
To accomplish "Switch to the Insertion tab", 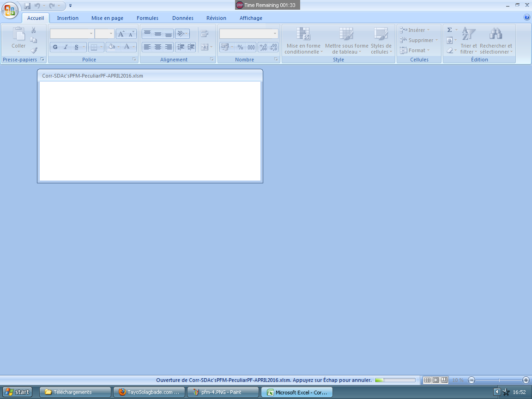I will click(68, 18).
